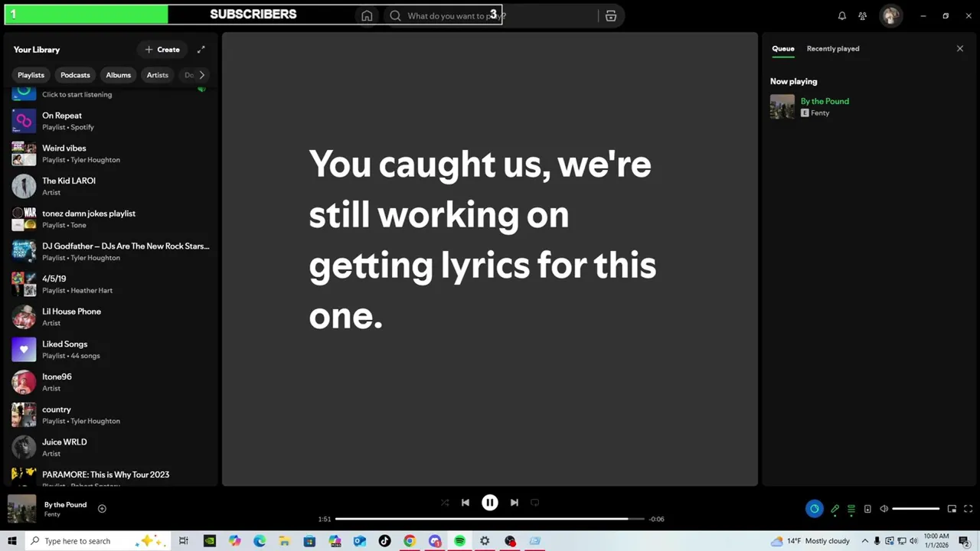Toggle the queue icon in player bar

851,509
